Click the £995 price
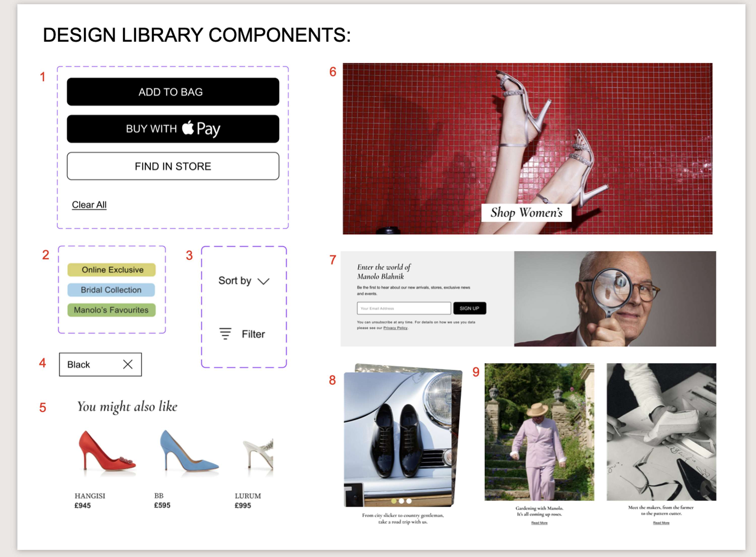This screenshot has width=756, height=557. pos(243,505)
